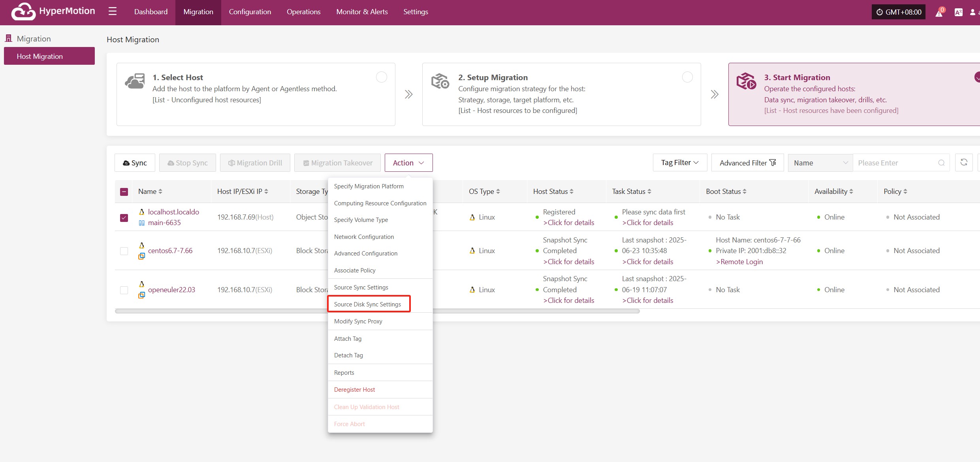Image resolution: width=980 pixels, height=462 pixels.
Task: Open the Settings tab
Action: pyautogui.click(x=416, y=12)
